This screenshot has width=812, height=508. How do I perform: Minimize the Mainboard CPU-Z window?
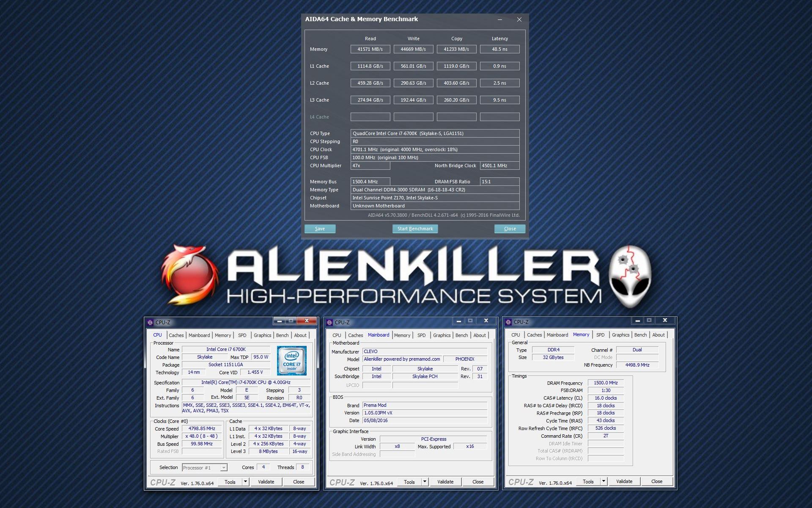(458, 321)
